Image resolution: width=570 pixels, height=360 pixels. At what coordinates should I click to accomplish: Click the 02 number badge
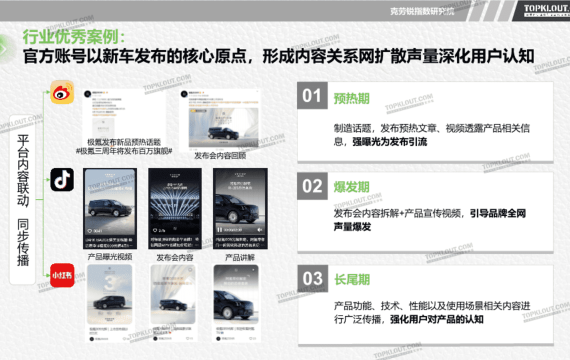click(x=312, y=186)
